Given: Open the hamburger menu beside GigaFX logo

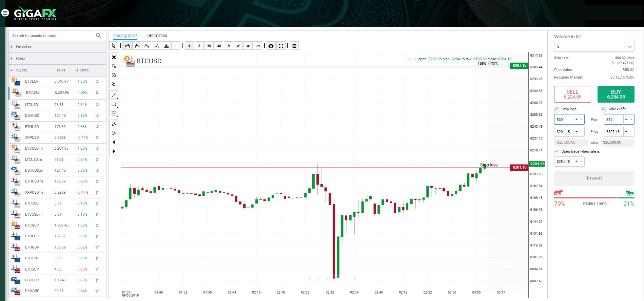Looking at the screenshot, I should [5, 13].
